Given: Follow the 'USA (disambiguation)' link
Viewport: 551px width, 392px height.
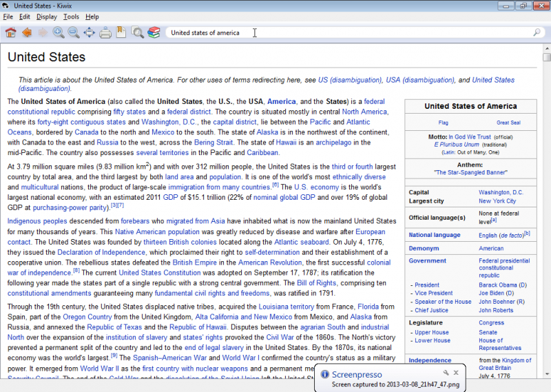Looking at the screenshot, I should 420,80.
